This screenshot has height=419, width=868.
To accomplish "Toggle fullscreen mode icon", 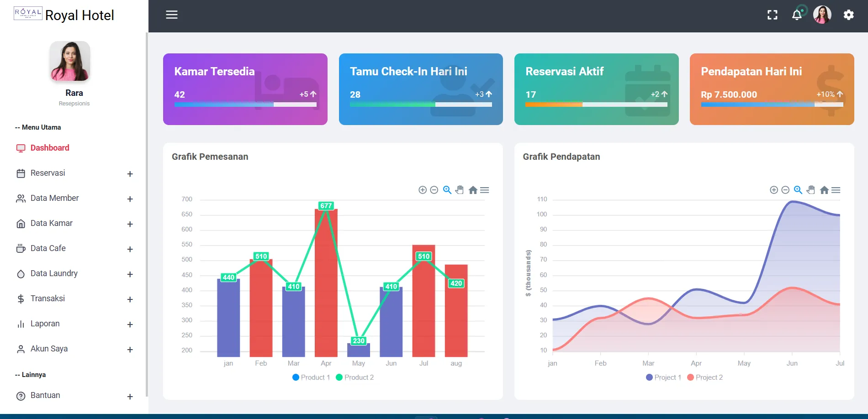I will tap(772, 15).
